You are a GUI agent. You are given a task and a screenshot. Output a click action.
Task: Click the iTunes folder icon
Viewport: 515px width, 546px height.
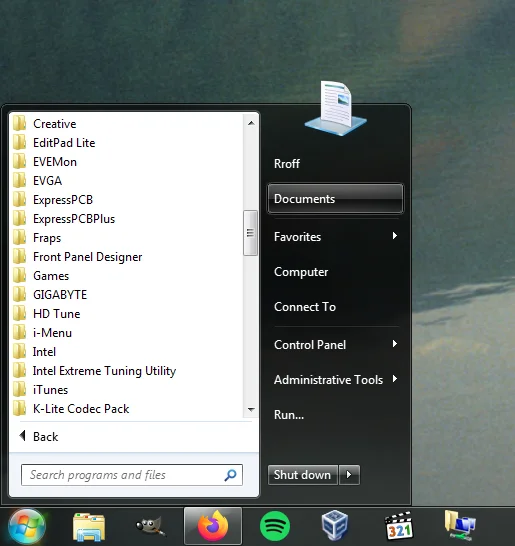tap(19, 390)
